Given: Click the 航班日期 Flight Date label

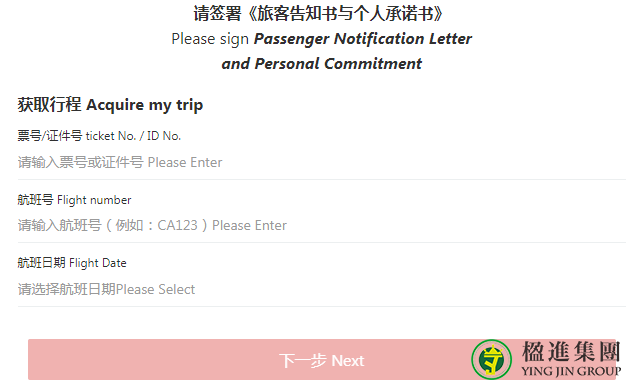Looking at the screenshot, I should point(72,263).
